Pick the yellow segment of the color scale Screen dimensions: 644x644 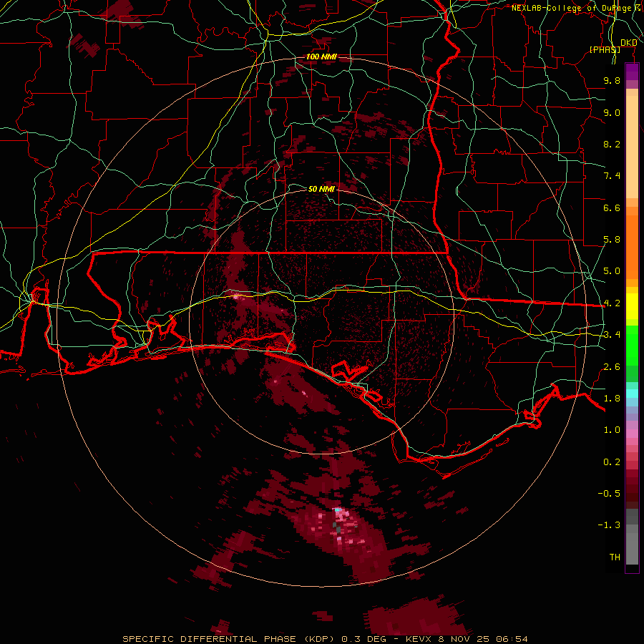tap(632, 306)
